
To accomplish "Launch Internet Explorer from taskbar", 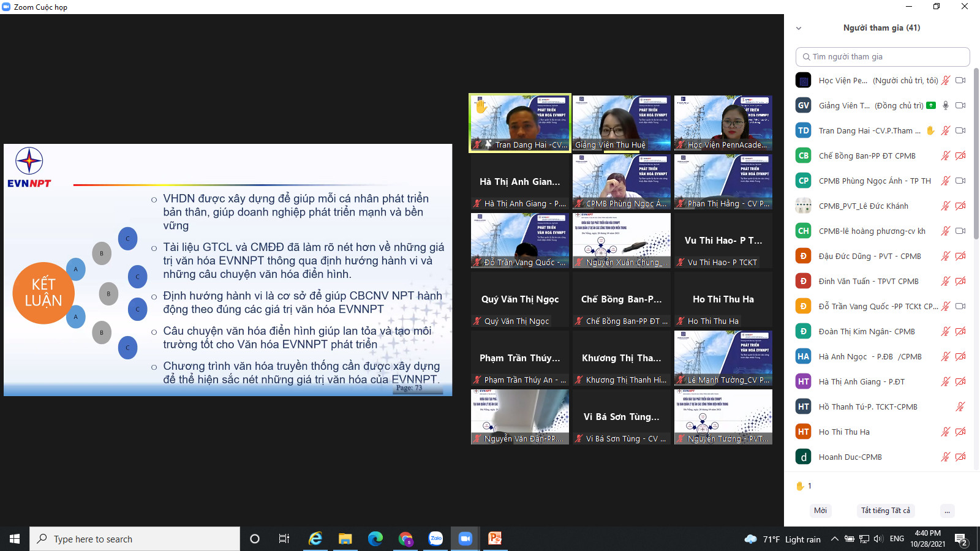I will pyautogui.click(x=315, y=539).
